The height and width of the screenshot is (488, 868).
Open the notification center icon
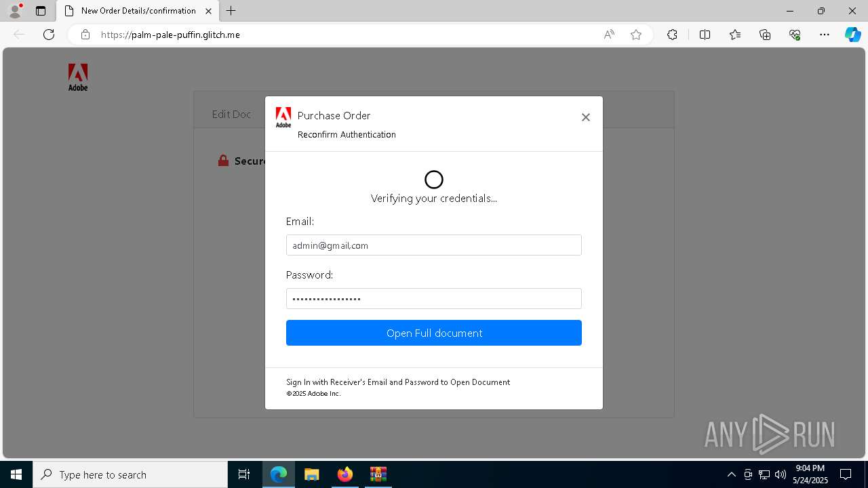tap(846, 474)
